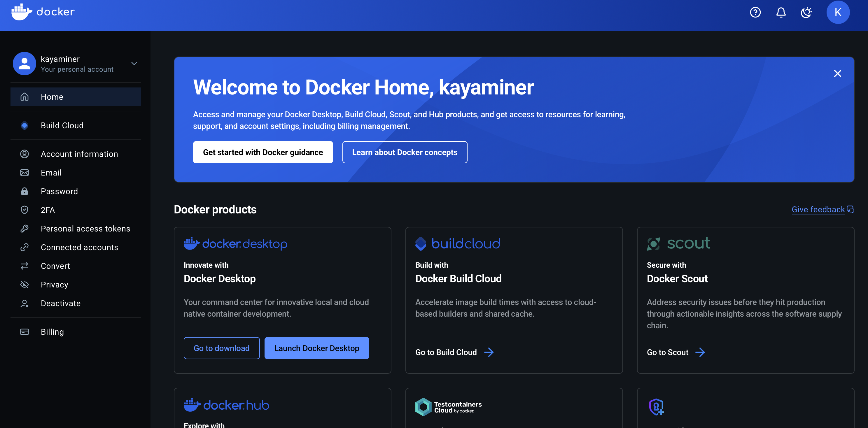Open Privacy settings
This screenshot has height=428, width=868.
(76, 285)
